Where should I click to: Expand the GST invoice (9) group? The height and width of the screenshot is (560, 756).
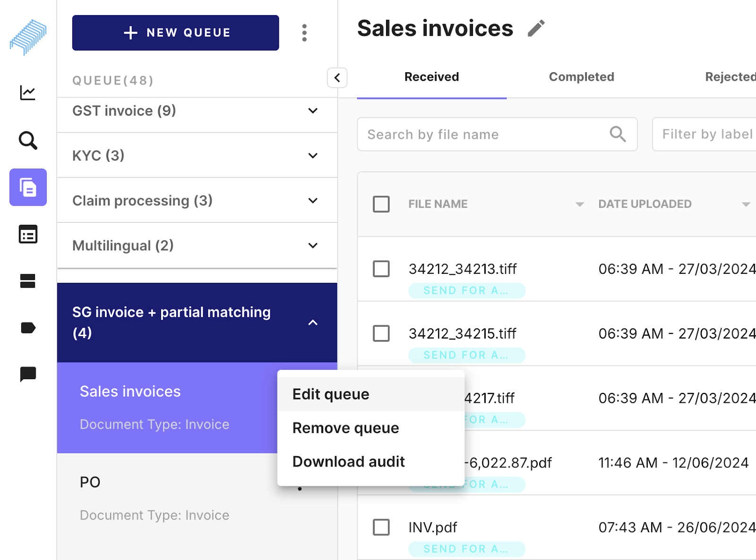(197, 110)
